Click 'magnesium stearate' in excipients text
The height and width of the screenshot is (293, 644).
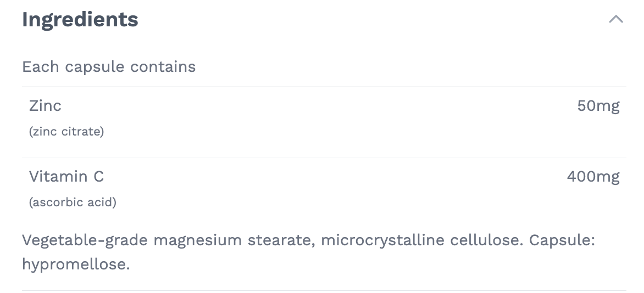[x=235, y=240]
